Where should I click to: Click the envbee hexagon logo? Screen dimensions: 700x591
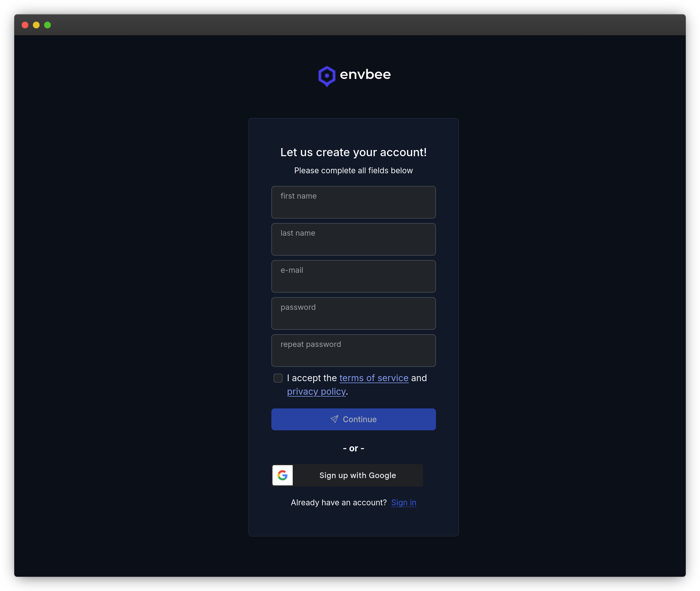tap(327, 76)
